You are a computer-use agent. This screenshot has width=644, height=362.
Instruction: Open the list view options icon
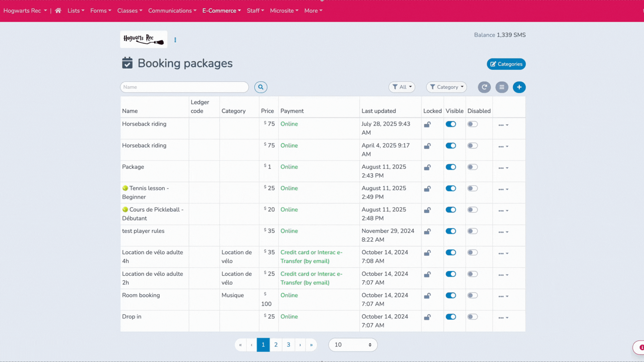tap(502, 87)
